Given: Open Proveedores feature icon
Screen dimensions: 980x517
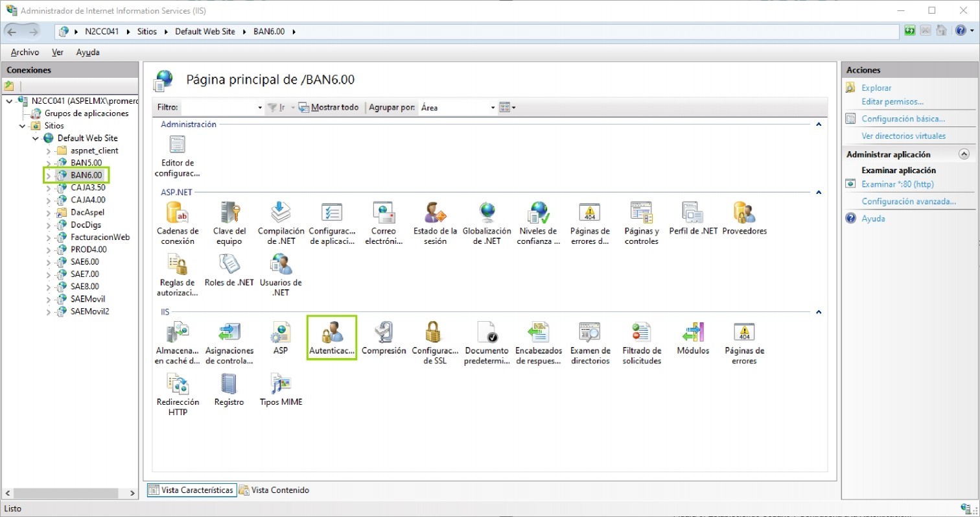Looking at the screenshot, I should tap(744, 219).
